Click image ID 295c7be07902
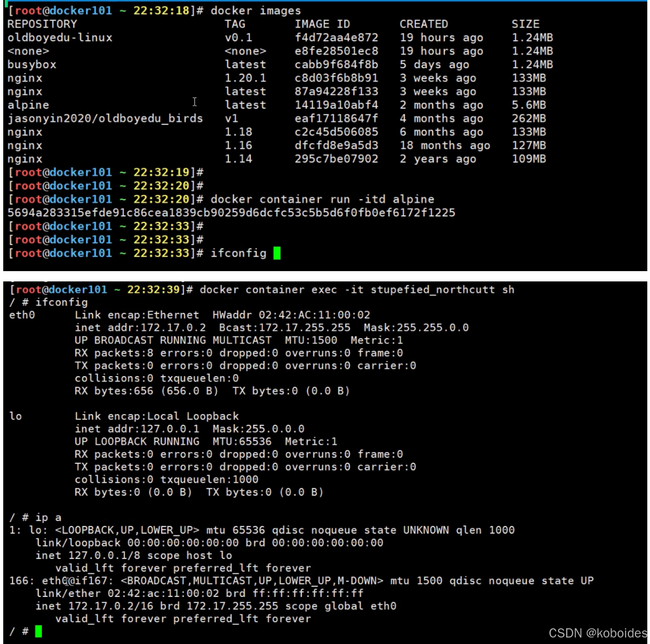The width and height of the screenshot is (650, 644). coord(336,159)
